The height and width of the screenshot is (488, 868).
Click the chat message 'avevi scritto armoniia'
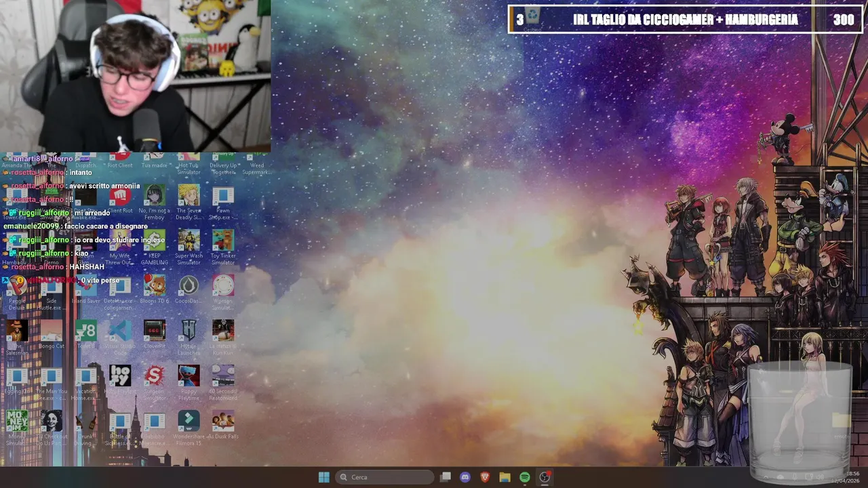[104, 186]
